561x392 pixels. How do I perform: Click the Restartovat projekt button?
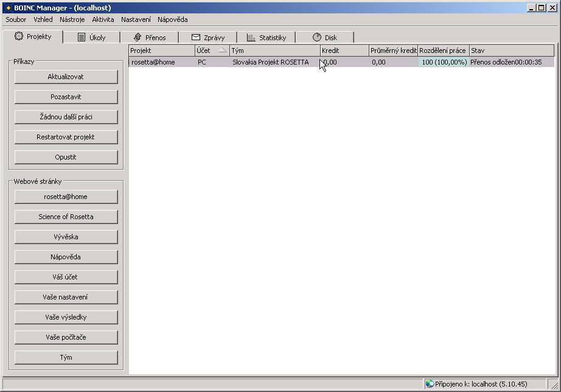click(66, 137)
